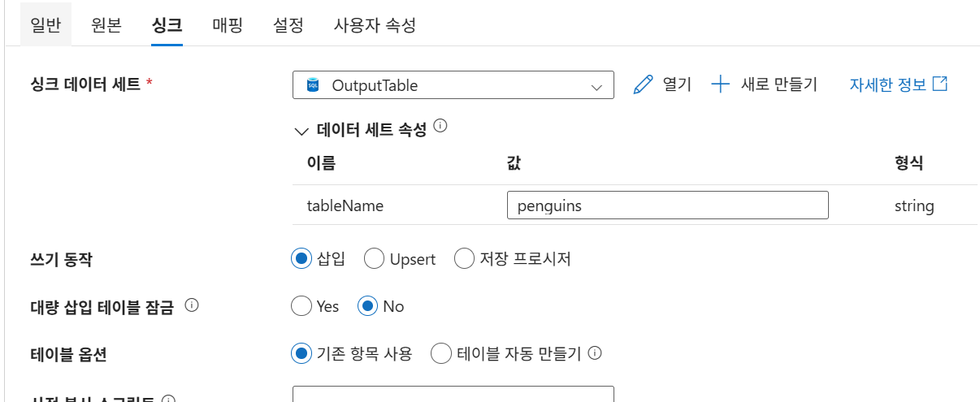The height and width of the screenshot is (402, 980).
Task: Click the SQL database icon in the dataset box
Action: tap(313, 85)
